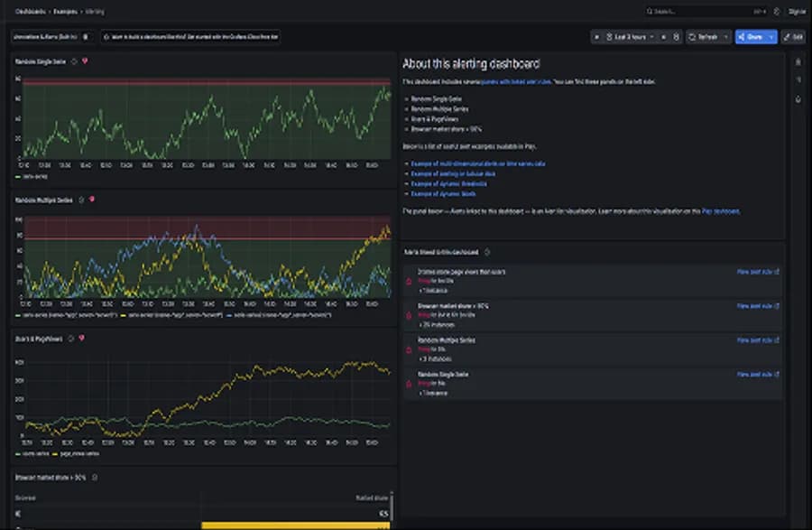The image size is (812, 530).
Task: Click the zoom out time range icon
Action: 676,37
